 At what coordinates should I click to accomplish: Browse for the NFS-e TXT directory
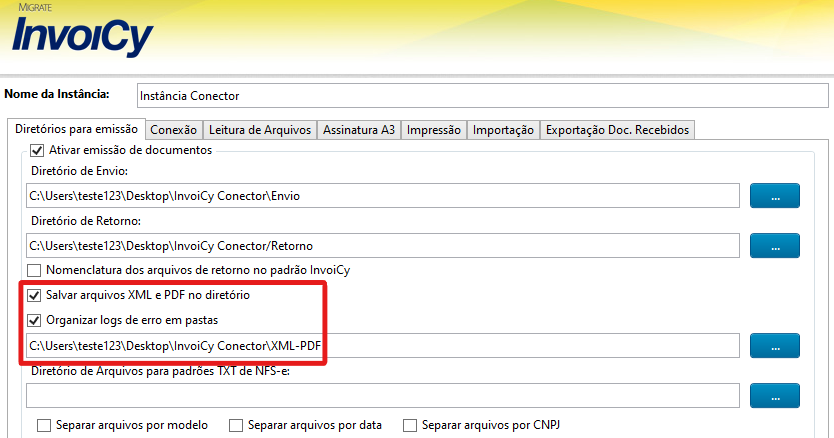click(x=775, y=396)
